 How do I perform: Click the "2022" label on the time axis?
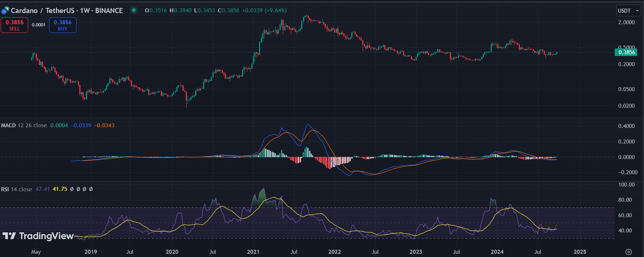[334, 252]
